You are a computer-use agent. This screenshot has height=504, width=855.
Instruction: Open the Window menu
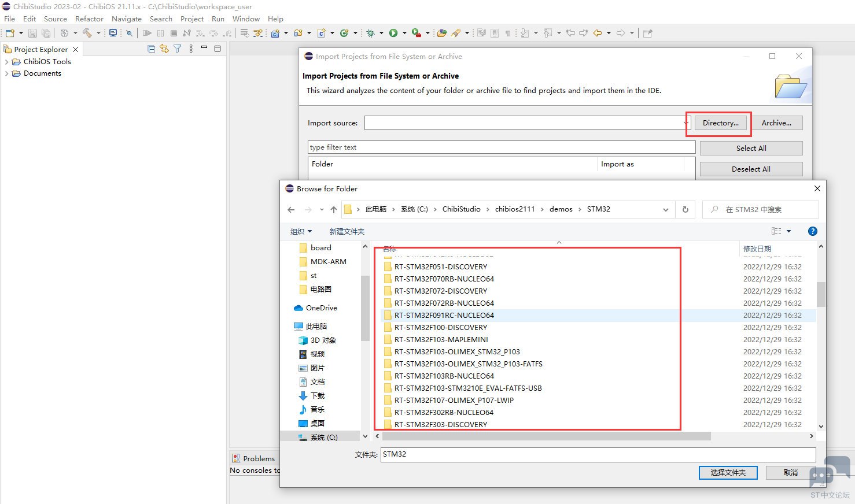point(246,19)
